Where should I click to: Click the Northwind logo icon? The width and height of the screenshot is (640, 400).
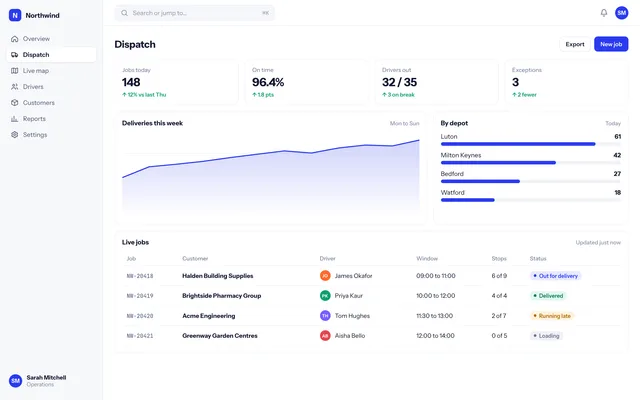pyautogui.click(x=15, y=15)
